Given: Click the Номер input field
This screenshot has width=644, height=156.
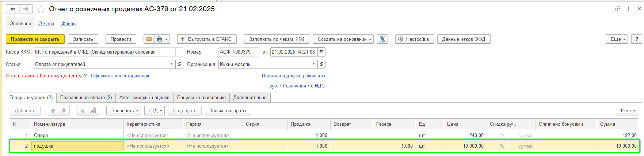Looking at the screenshot, I should pos(238,52).
